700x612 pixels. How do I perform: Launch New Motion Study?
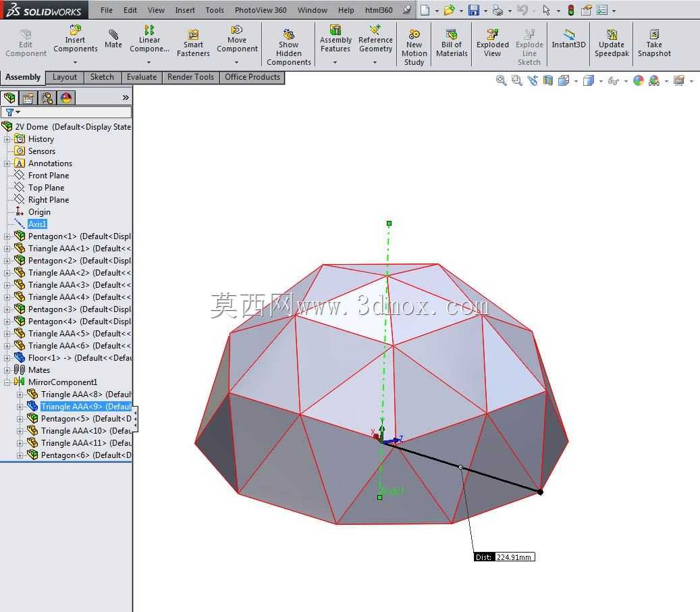point(414,47)
